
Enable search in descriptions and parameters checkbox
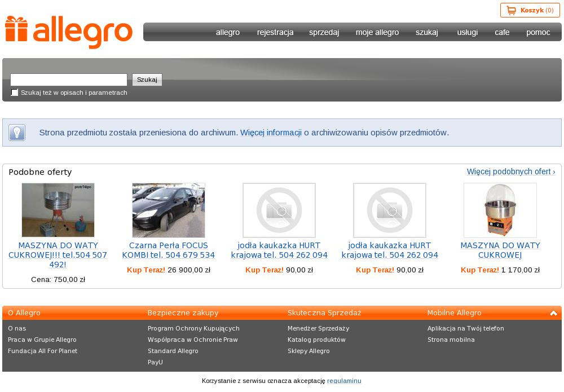point(15,93)
